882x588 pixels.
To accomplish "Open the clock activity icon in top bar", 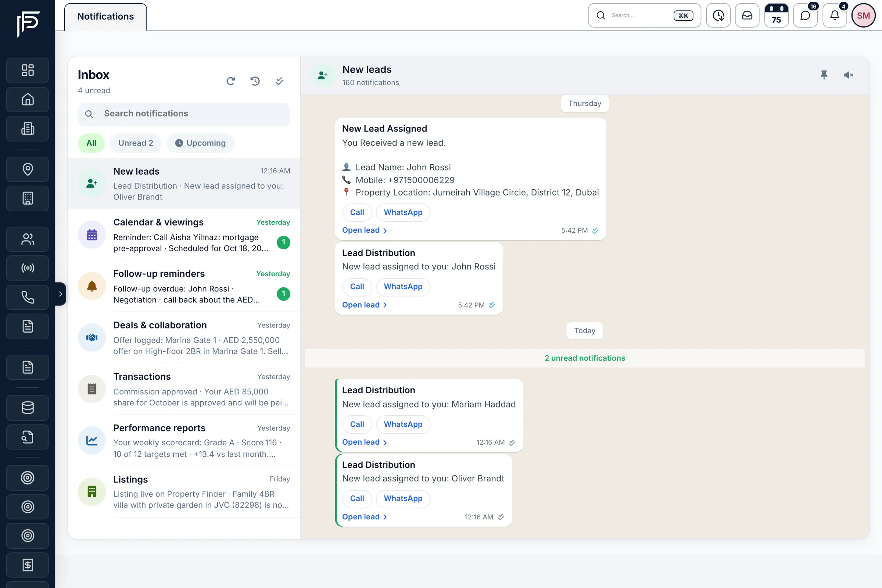I will (718, 15).
